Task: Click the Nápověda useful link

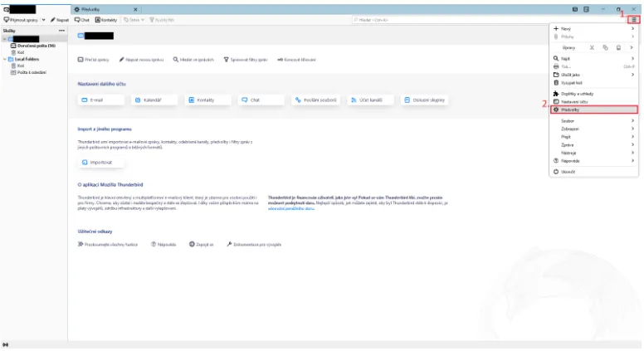Action: click(163, 244)
